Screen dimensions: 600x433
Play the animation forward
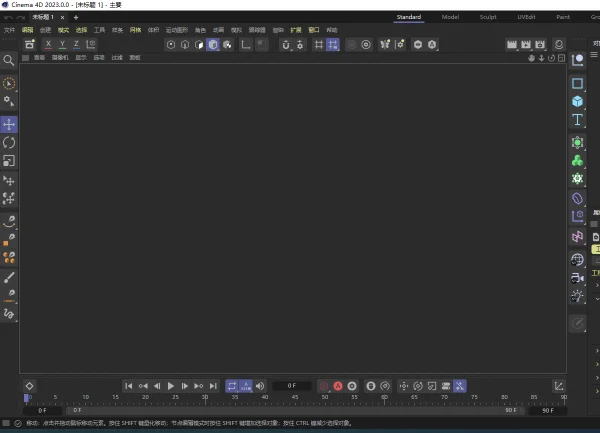(x=171, y=386)
